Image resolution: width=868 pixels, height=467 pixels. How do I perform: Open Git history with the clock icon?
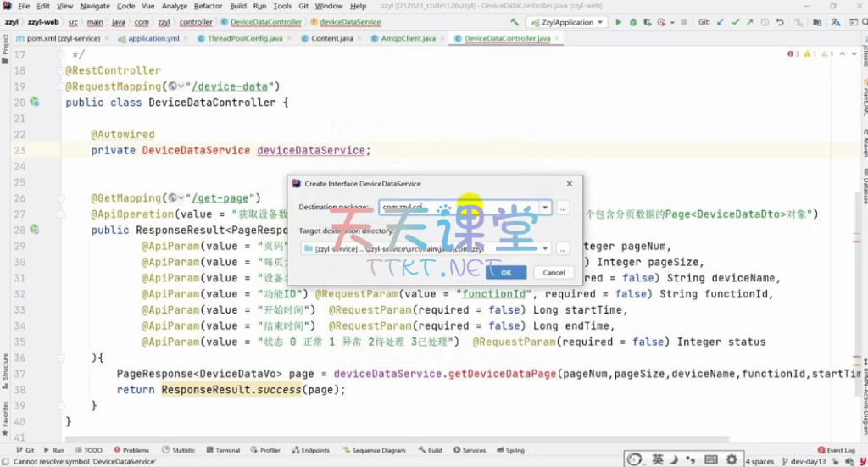point(765,22)
